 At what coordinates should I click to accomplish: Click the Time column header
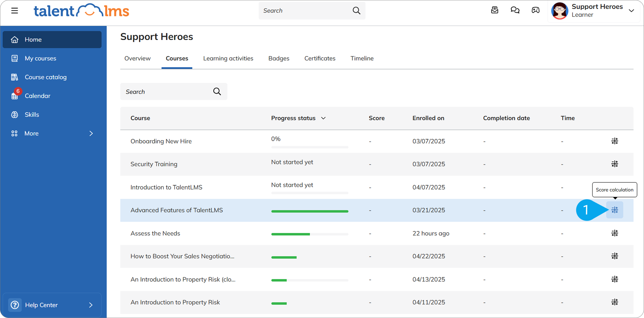(568, 118)
